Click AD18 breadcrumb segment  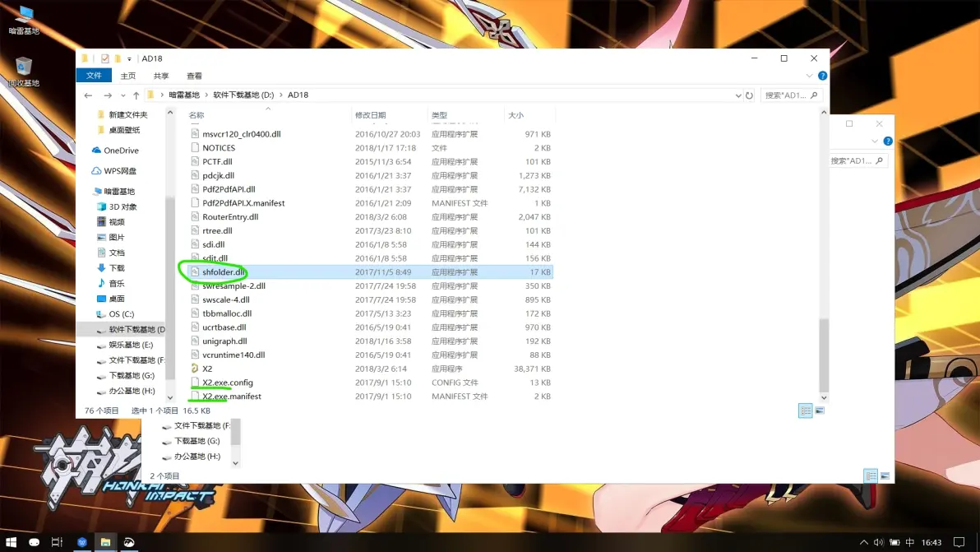298,95
